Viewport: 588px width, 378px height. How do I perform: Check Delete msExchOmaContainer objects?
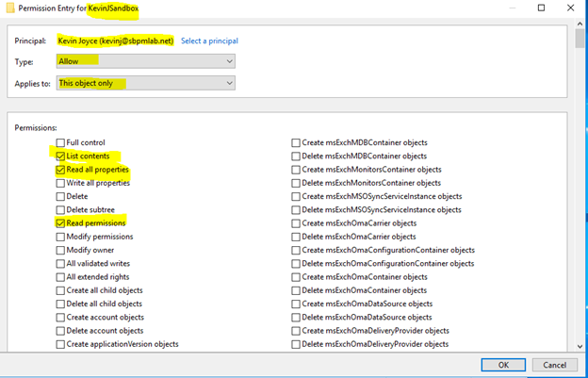pos(296,290)
